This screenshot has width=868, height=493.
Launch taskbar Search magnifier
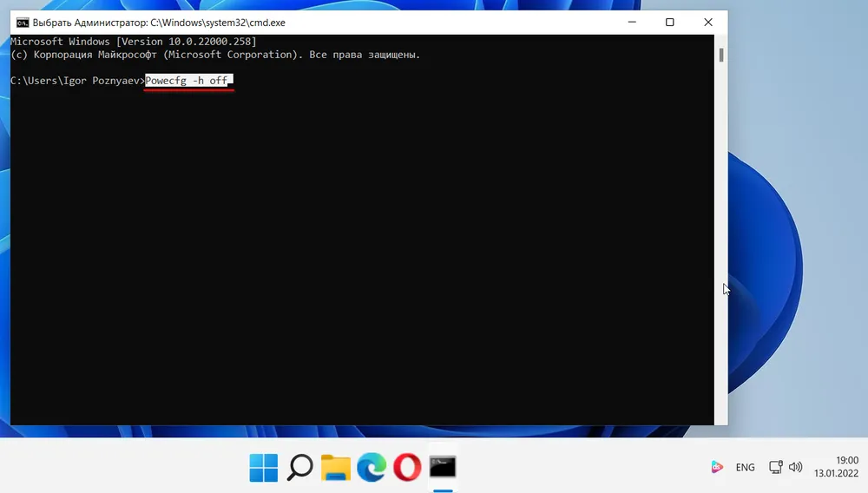(x=300, y=468)
